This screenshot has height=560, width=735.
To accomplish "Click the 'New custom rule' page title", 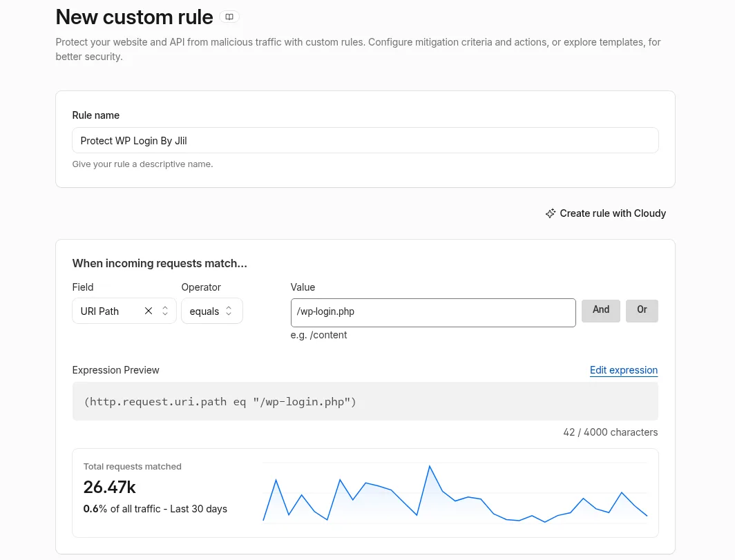I will coord(135,17).
